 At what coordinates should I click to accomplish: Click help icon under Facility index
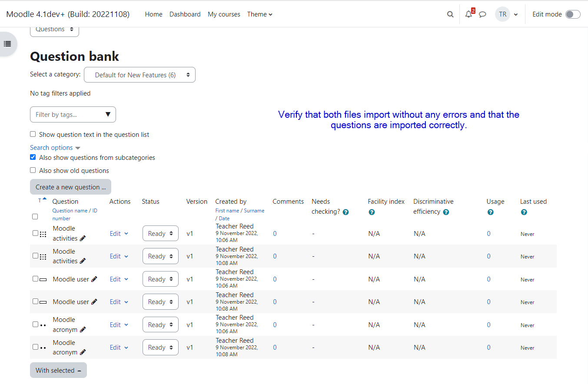(x=371, y=212)
